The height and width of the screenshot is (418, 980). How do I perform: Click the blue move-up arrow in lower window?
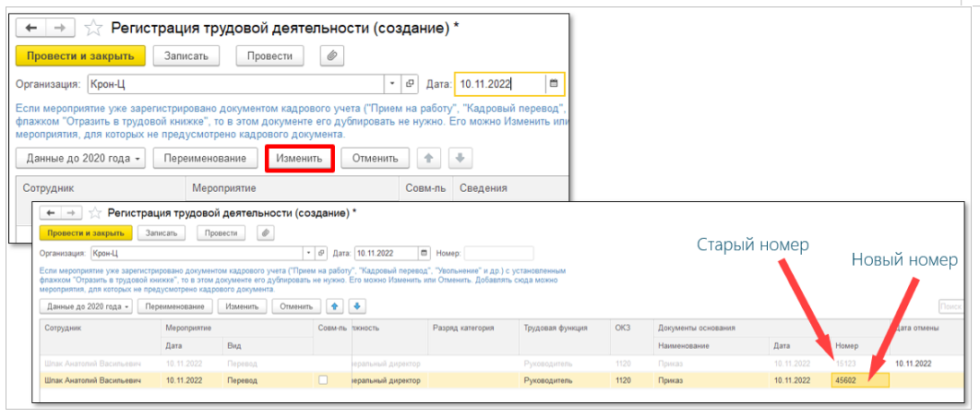[336, 306]
